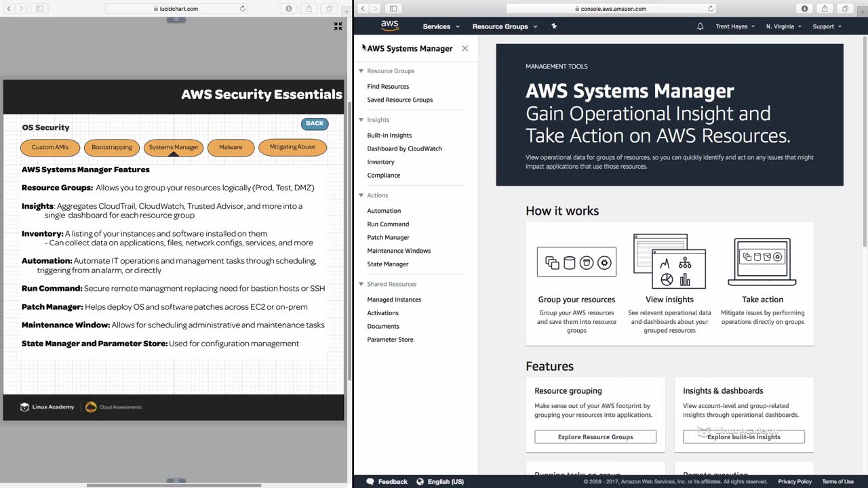
Task: Click the Explore built-in insights button
Action: [x=744, y=437]
